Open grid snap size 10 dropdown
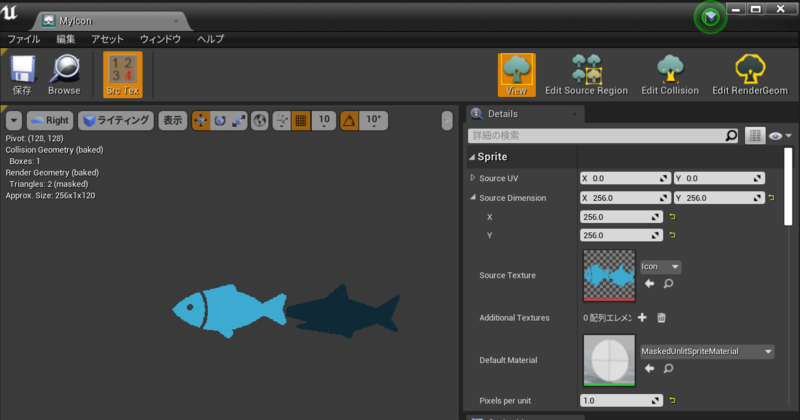The image size is (800, 420). [x=324, y=121]
